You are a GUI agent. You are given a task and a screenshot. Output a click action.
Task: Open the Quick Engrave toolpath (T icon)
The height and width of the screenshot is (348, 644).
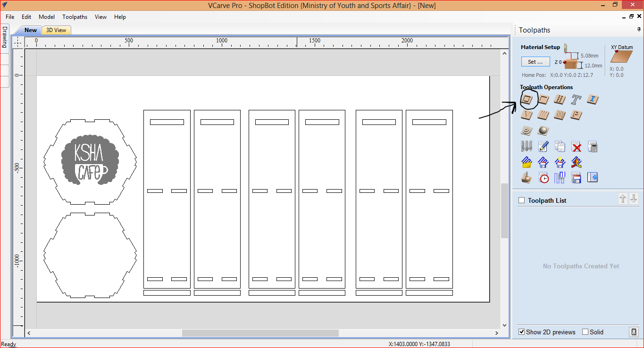coord(576,99)
